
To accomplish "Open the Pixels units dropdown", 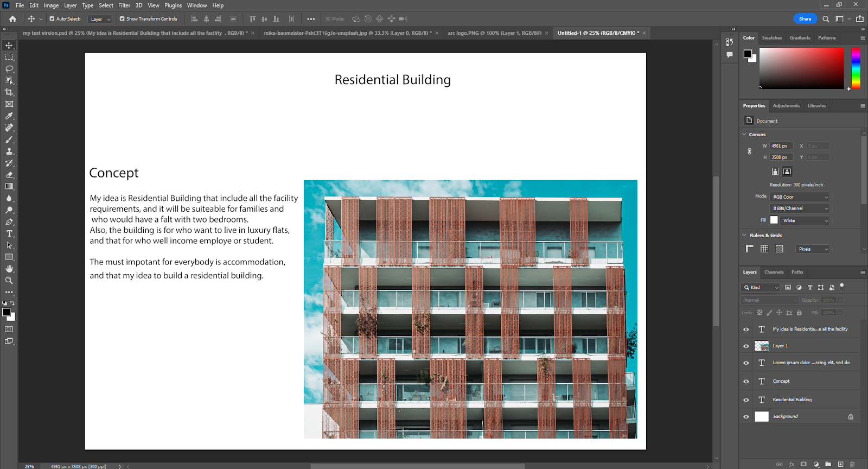I will [x=813, y=249].
